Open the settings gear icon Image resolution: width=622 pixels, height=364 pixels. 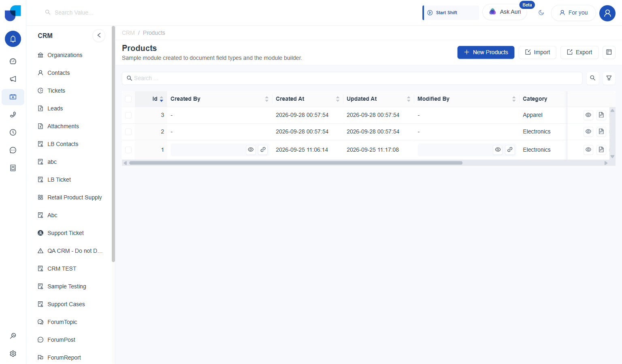coord(13,353)
